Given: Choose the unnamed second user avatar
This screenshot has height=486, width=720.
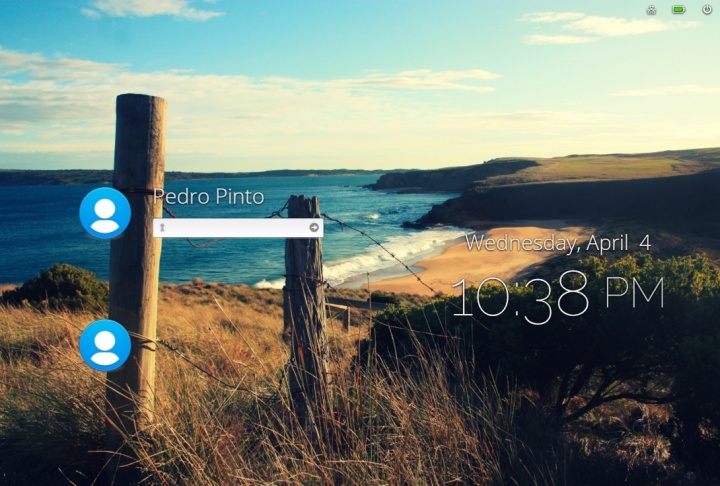Looking at the screenshot, I should click(105, 345).
